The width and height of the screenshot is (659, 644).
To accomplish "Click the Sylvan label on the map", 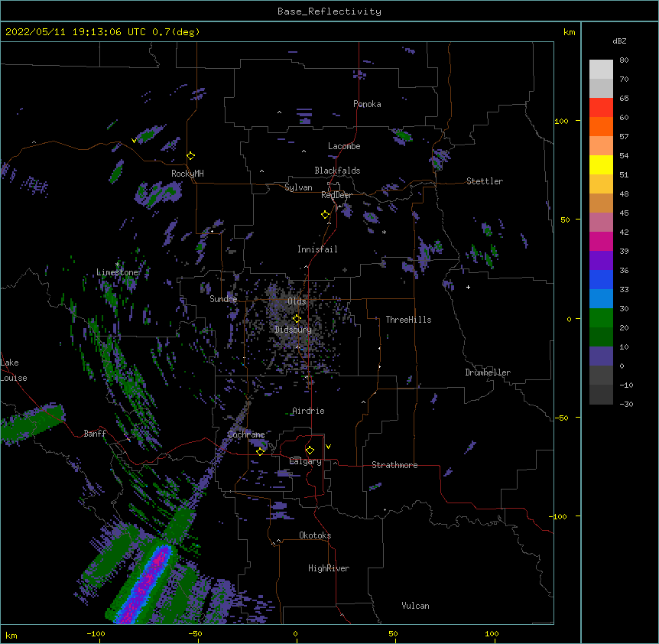I will point(298,187).
